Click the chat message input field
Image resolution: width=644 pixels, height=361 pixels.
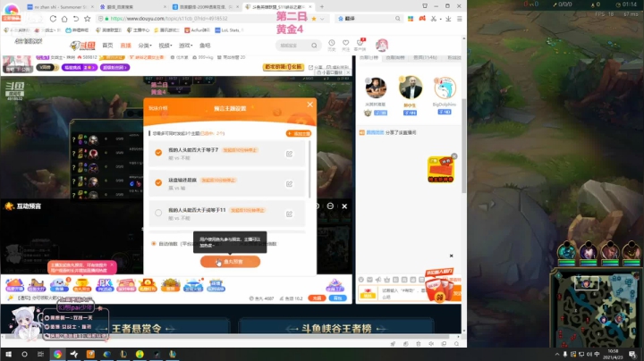[404, 293]
